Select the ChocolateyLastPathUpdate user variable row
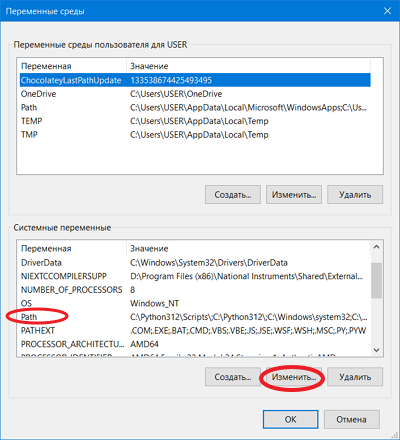 (x=195, y=80)
